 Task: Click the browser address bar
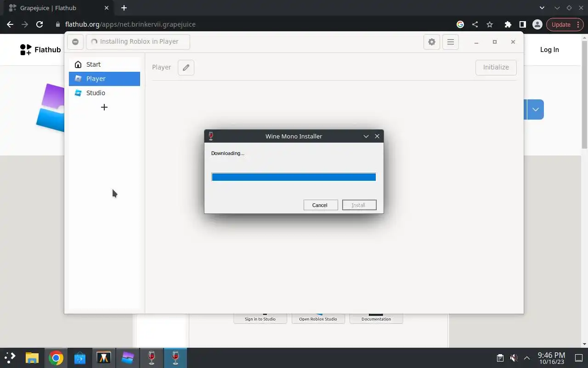click(253, 24)
